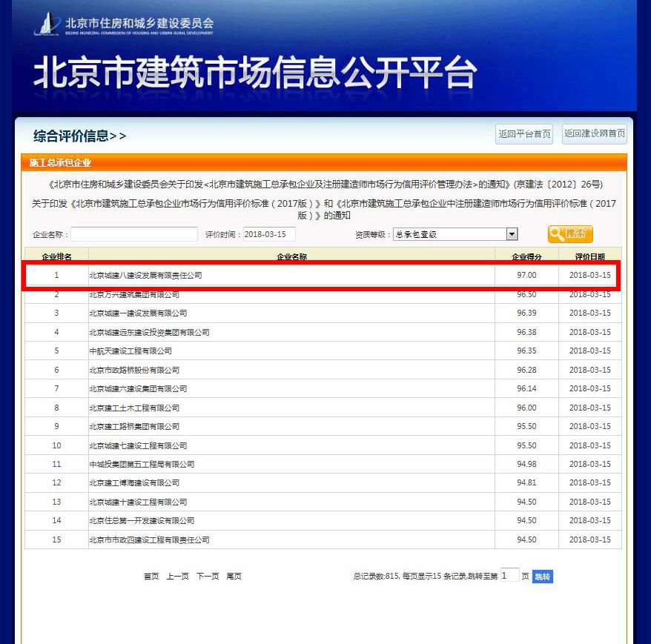The image size is (651, 644).
Task: Click the score 96.00 cell
Action: coord(526,408)
